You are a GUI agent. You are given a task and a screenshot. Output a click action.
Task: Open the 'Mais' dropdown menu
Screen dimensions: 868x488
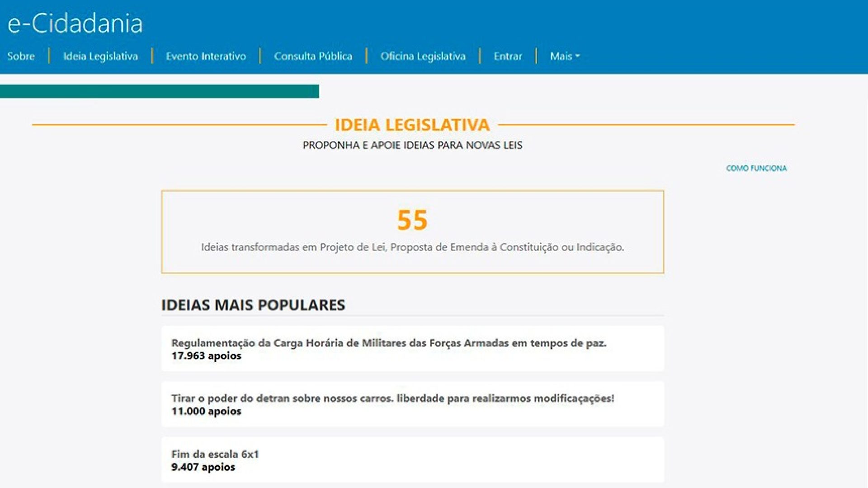[x=564, y=56]
